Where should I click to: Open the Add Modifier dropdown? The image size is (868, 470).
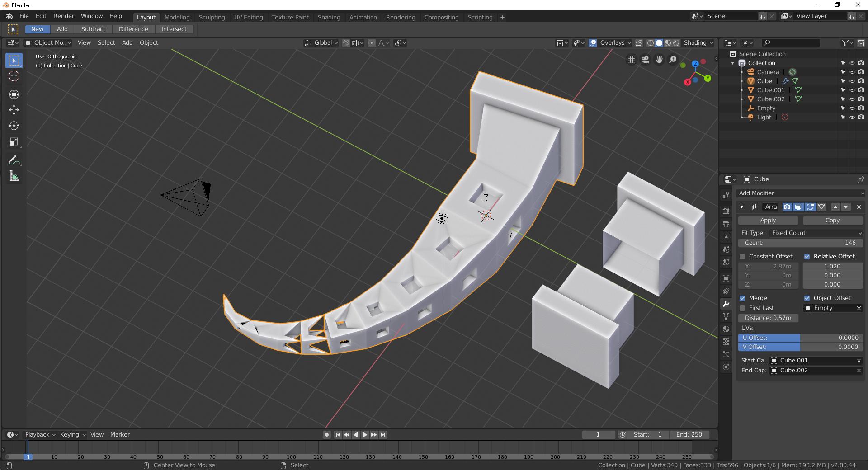(801, 193)
